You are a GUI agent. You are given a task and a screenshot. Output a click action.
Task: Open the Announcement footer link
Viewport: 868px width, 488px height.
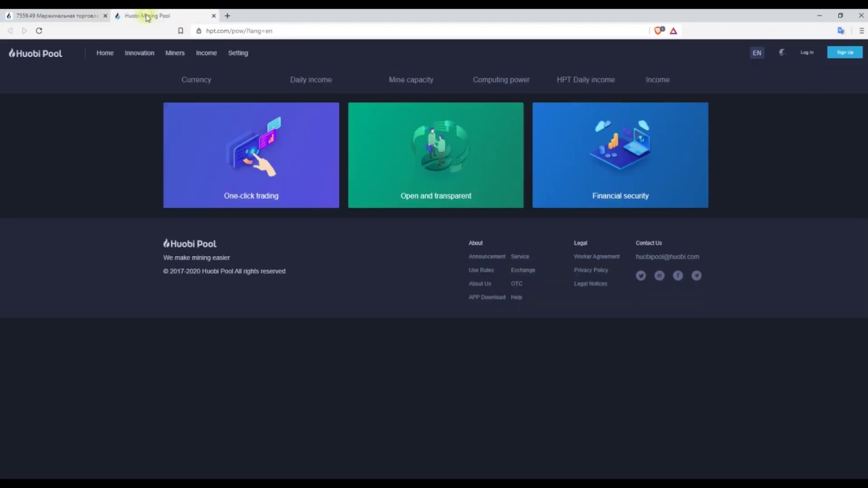[x=487, y=256]
